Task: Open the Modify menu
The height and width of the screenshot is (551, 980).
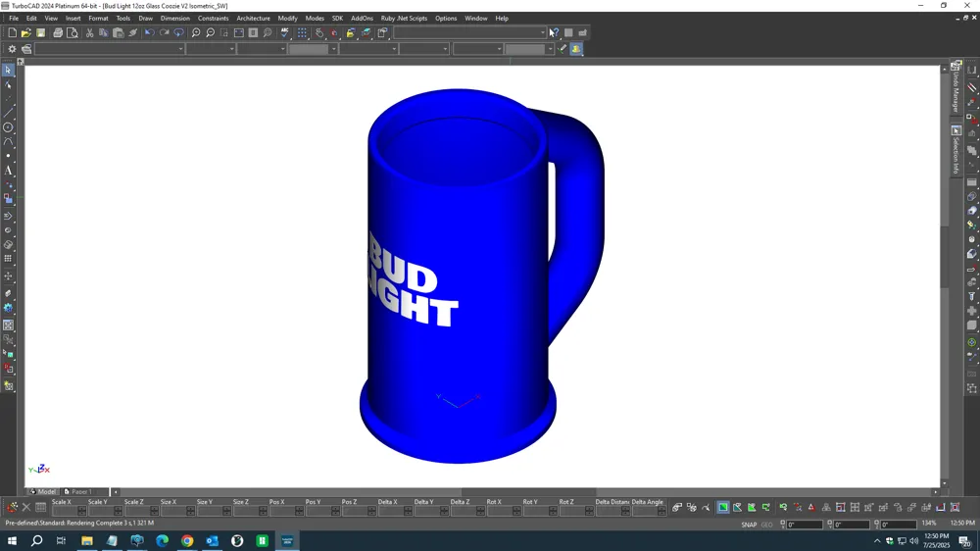Action: coord(287,18)
